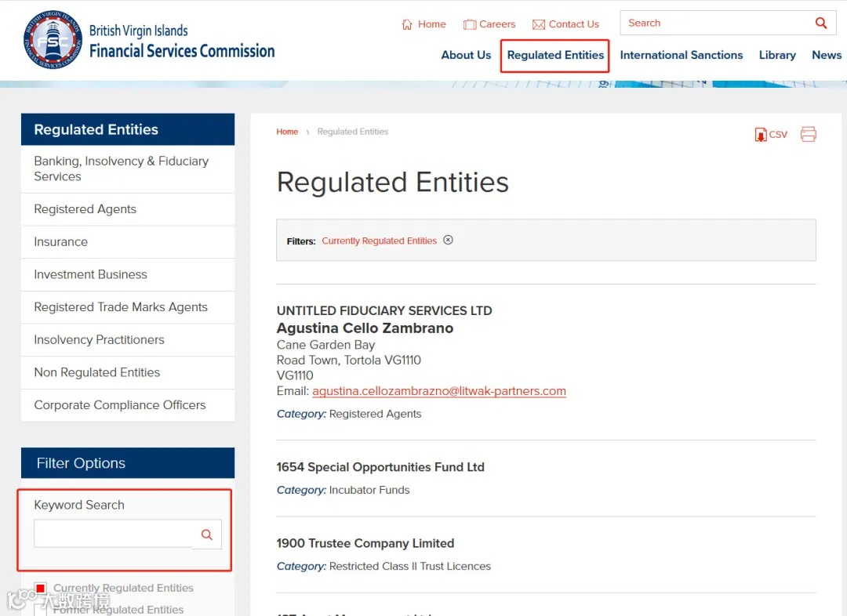
Task: Open the Contact Us link
Action: [573, 24]
